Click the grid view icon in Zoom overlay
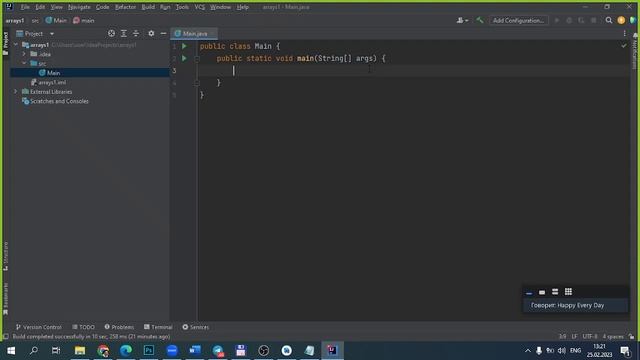This screenshot has width=640, height=360. [568, 292]
